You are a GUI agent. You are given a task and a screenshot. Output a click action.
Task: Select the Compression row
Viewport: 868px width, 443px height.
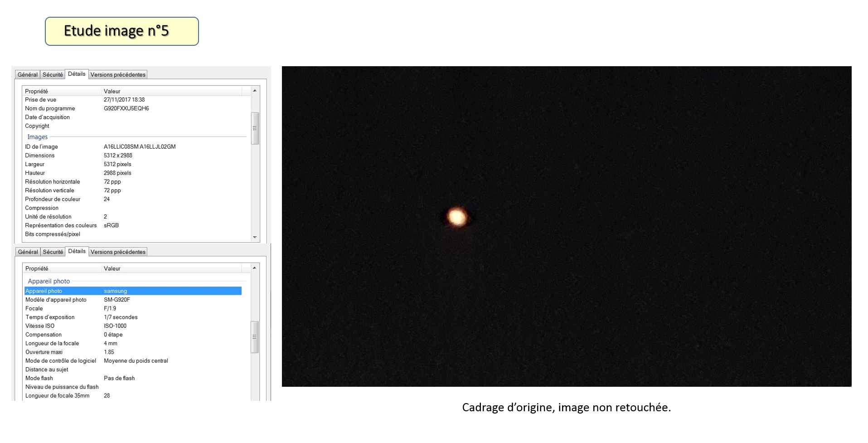pyautogui.click(x=133, y=208)
